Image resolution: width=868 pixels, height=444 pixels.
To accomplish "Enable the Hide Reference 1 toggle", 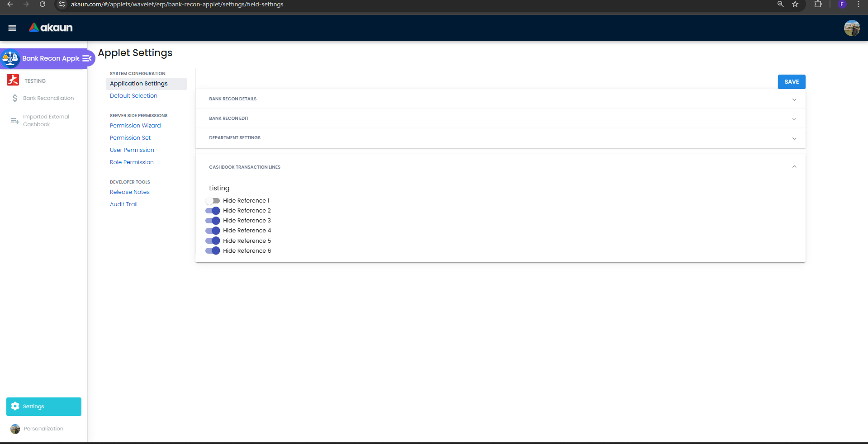I will coord(212,201).
